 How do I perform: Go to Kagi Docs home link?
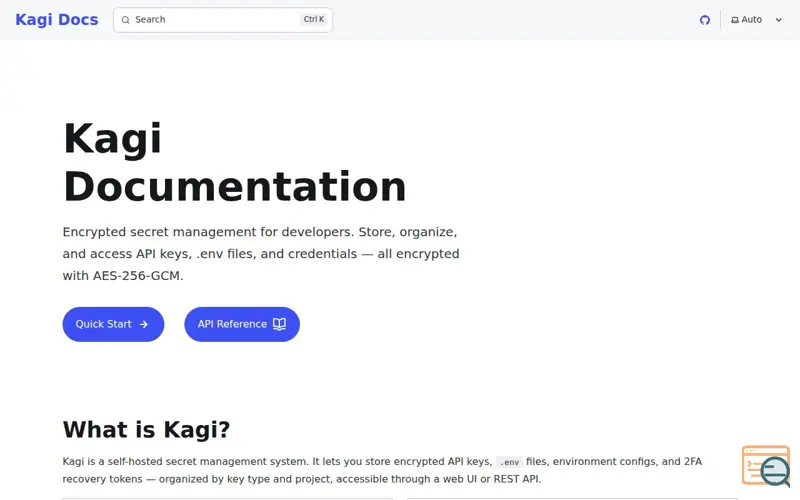[x=57, y=19]
